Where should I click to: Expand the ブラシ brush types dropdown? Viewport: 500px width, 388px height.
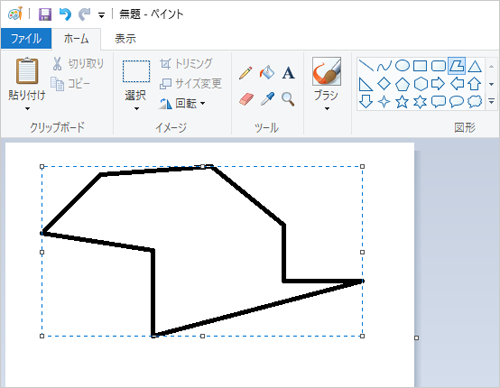point(327,108)
